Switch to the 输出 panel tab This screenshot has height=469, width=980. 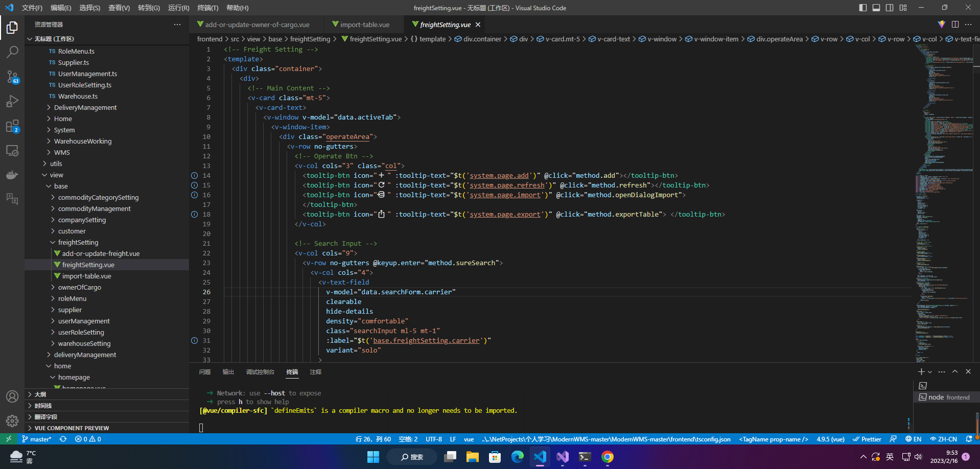tap(228, 372)
